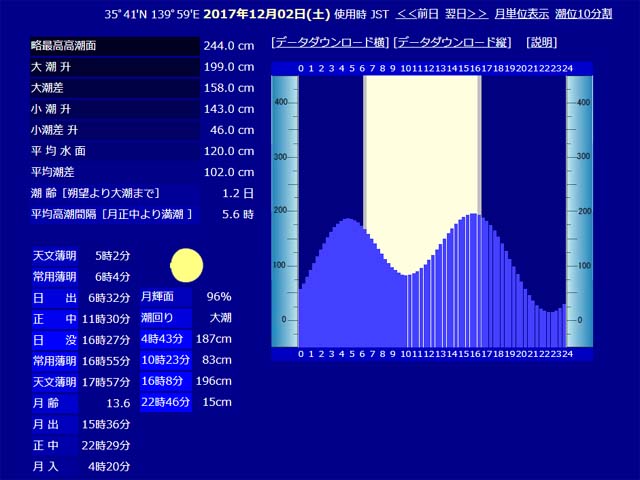Image resolution: width=640 pixels, height=480 pixels.
Task: Click tide height 15cm
Action: click(217, 402)
